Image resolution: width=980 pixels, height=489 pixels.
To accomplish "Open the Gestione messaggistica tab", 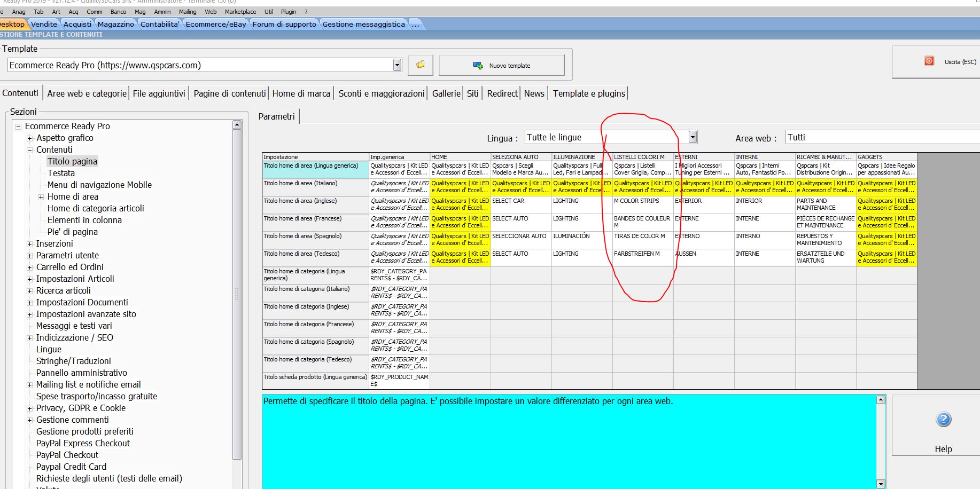I will click(364, 24).
